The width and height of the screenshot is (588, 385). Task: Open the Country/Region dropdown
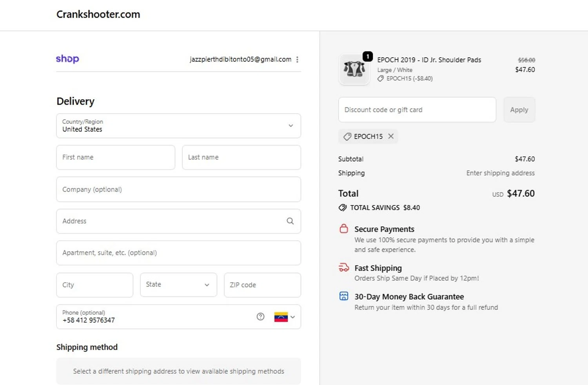[178, 126]
